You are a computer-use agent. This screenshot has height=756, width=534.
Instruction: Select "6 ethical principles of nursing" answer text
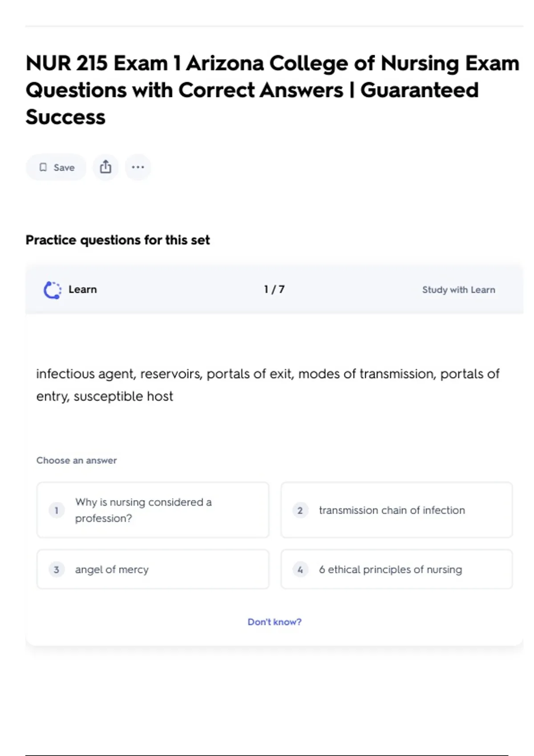point(390,570)
